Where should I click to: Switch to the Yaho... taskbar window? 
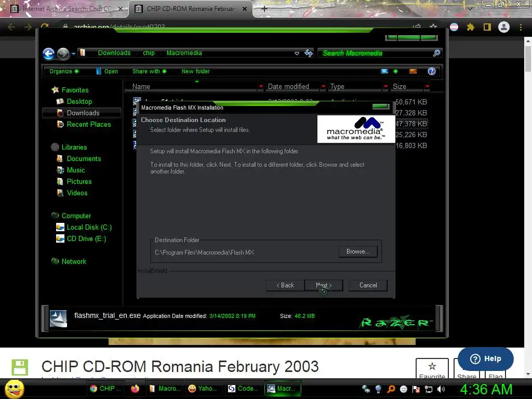[203, 389]
